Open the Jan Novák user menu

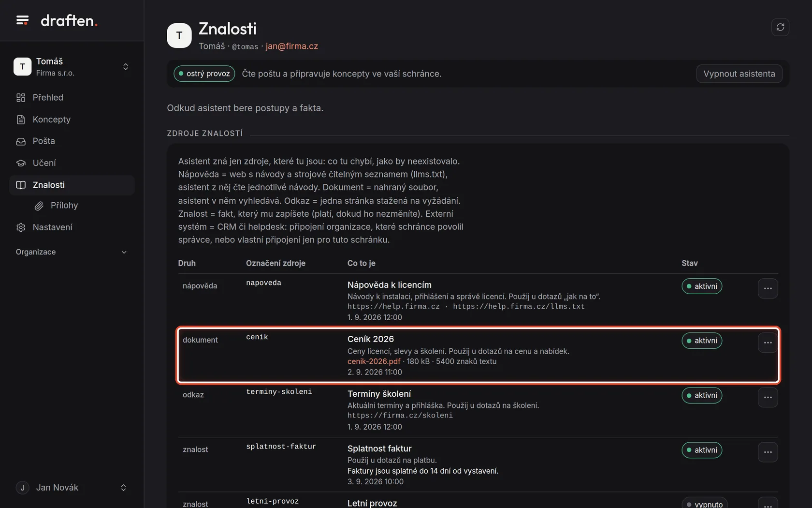point(72,488)
